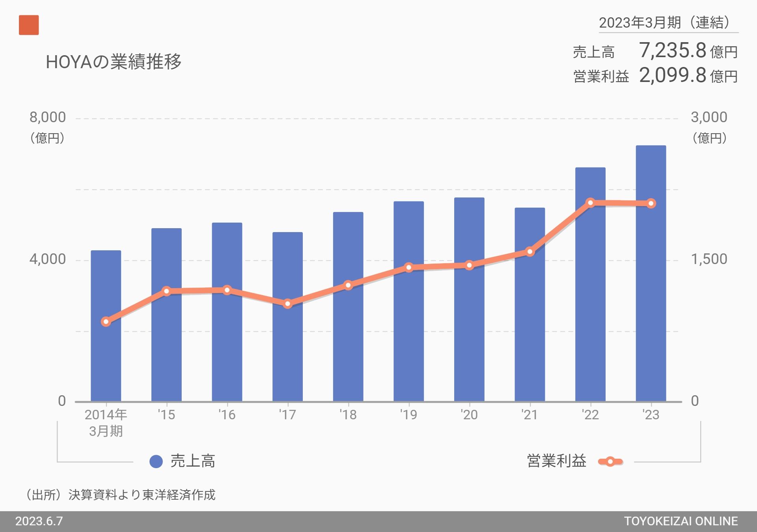
Task: Click the '19 sales bar
Action: [408, 301]
